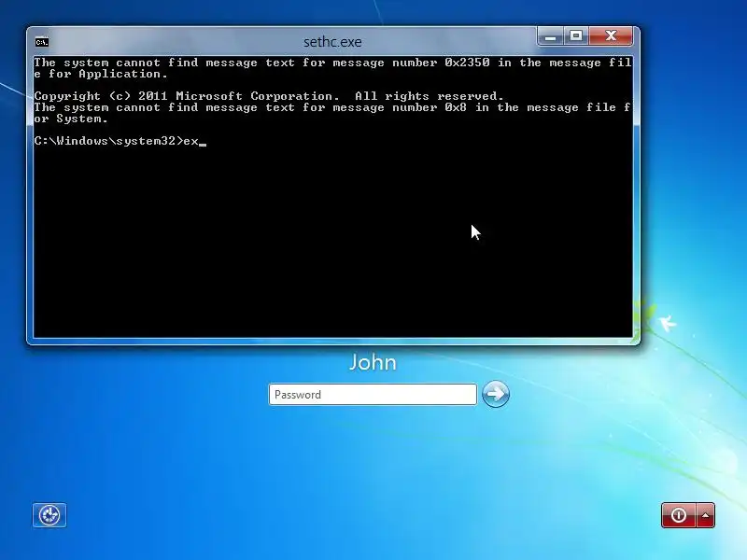This screenshot has height=560, width=747.
Task: Click the red shut down power button
Action: tap(679, 515)
